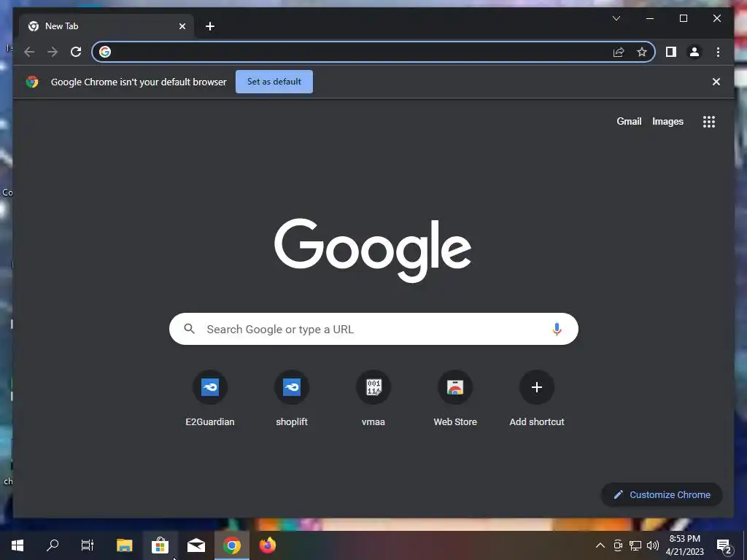Open the profile avatar menu
This screenshot has width=747, height=560.
694,52
